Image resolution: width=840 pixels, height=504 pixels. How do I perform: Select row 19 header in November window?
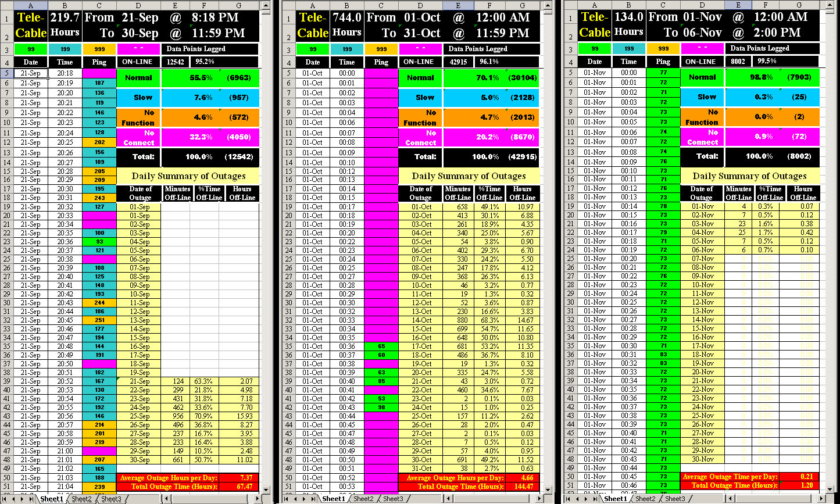570,206
